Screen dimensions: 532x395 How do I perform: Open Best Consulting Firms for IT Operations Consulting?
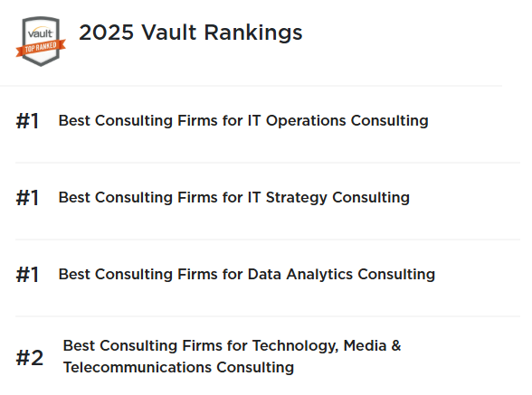243,121
